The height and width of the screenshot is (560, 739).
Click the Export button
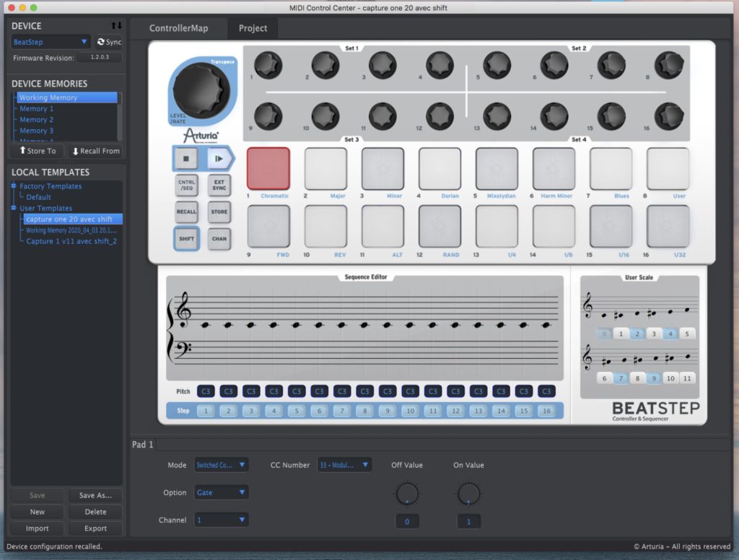click(x=96, y=528)
